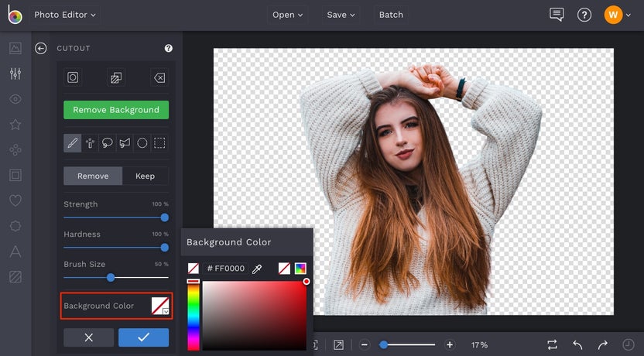Zoom out with the minus button
This screenshot has height=356, width=644.
click(365, 345)
